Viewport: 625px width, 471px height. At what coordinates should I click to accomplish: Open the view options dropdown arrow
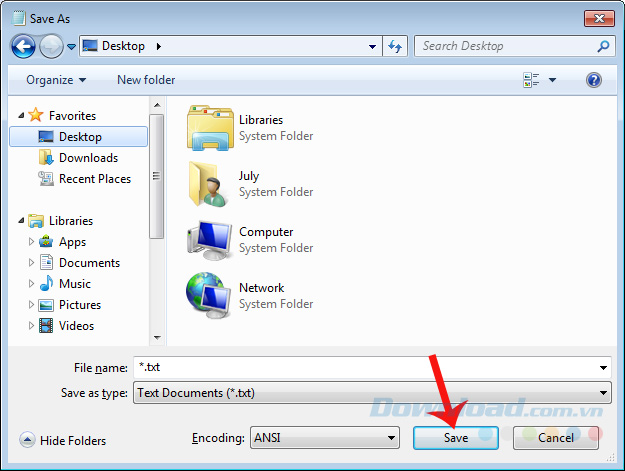552,80
